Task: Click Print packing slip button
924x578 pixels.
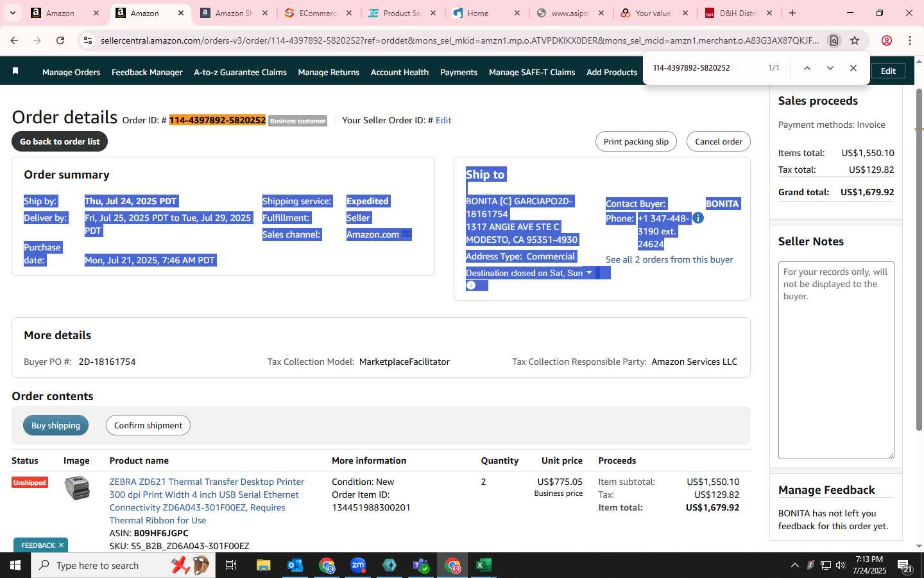Action: click(636, 141)
